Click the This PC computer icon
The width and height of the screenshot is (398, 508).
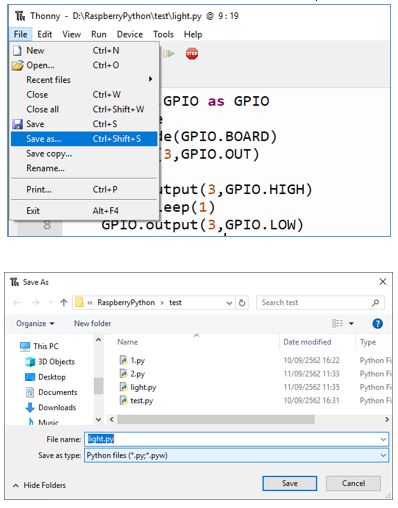coord(25,346)
